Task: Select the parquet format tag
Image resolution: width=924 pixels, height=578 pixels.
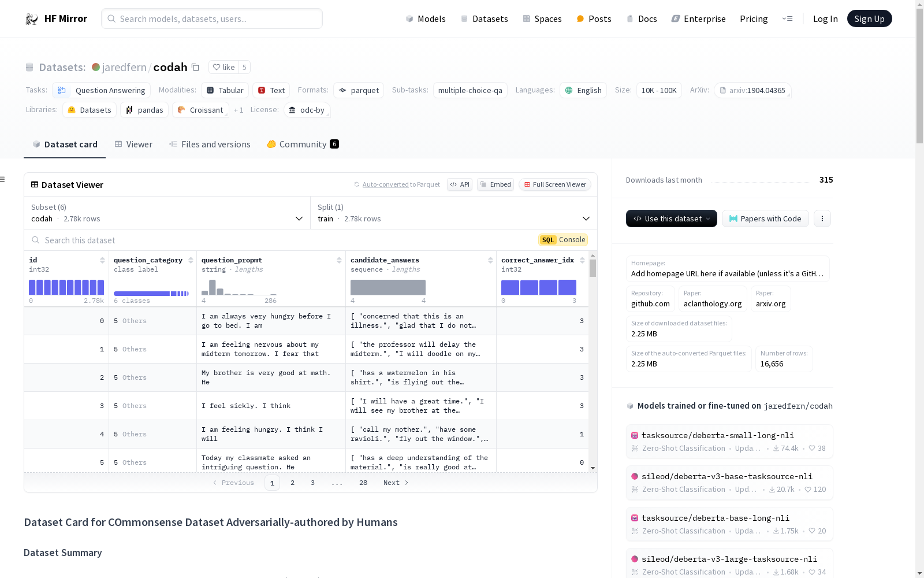Action: [359, 90]
